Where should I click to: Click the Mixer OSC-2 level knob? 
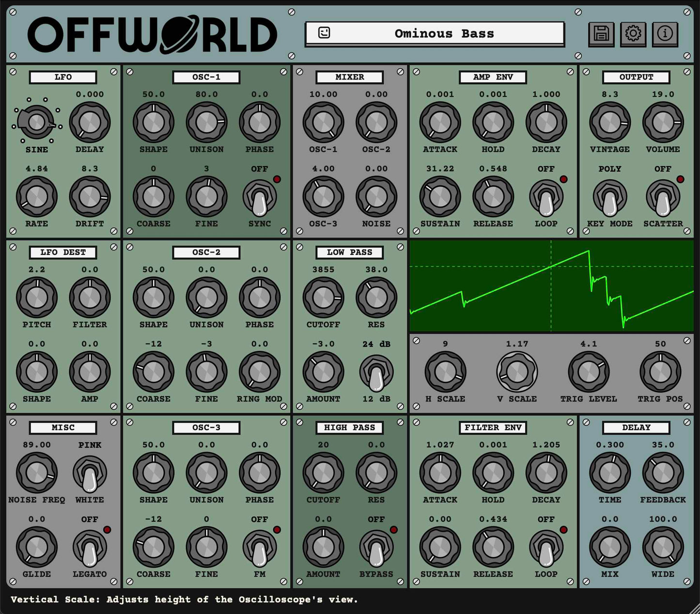[x=376, y=122]
